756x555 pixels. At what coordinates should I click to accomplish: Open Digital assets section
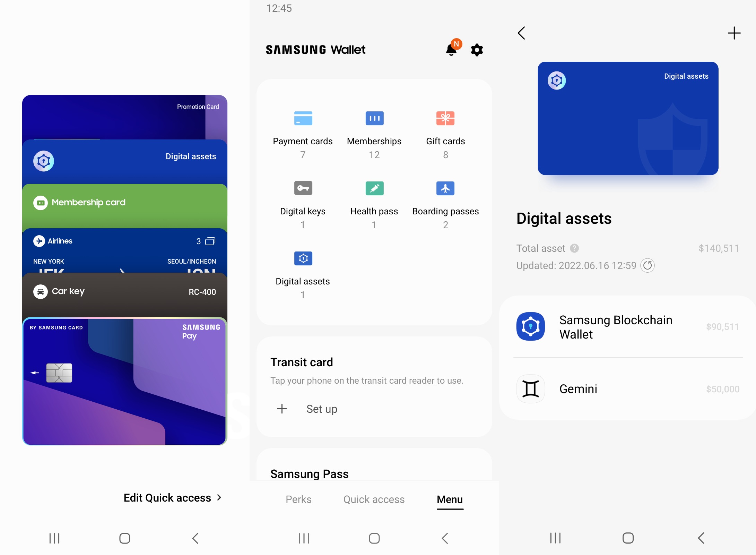click(x=302, y=270)
